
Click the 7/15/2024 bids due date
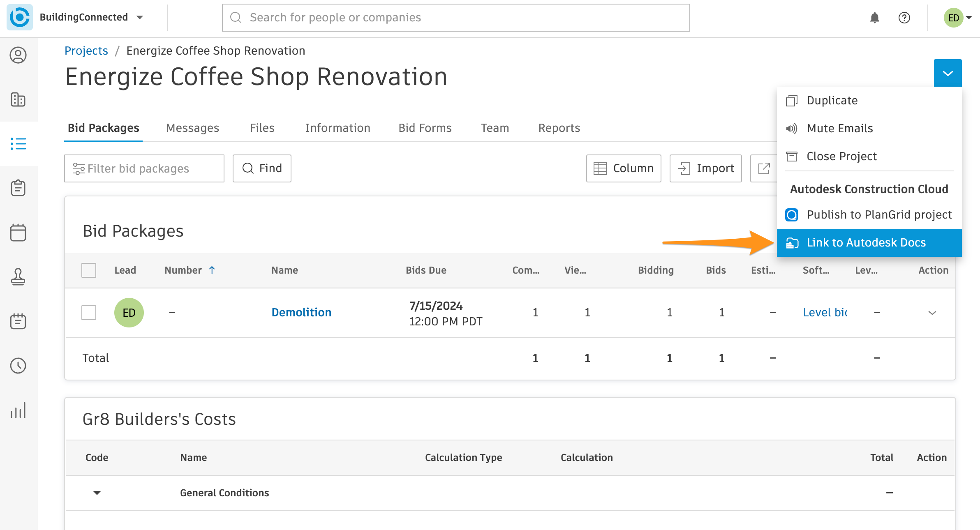pos(436,306)
